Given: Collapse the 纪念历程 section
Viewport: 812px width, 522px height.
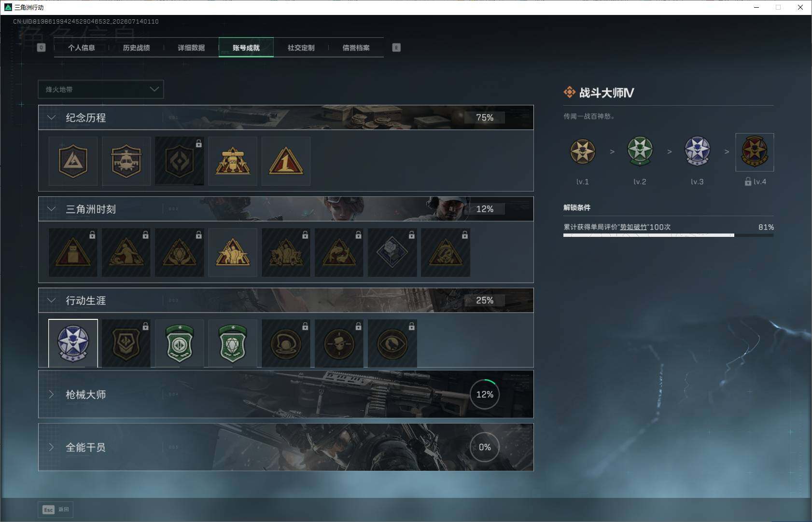Looking at the screenshot, I should [x=51, y=117].
